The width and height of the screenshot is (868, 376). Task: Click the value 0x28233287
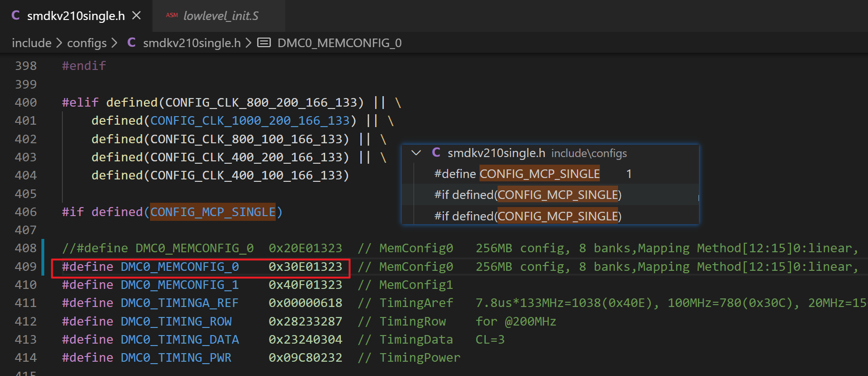(305, 321)
